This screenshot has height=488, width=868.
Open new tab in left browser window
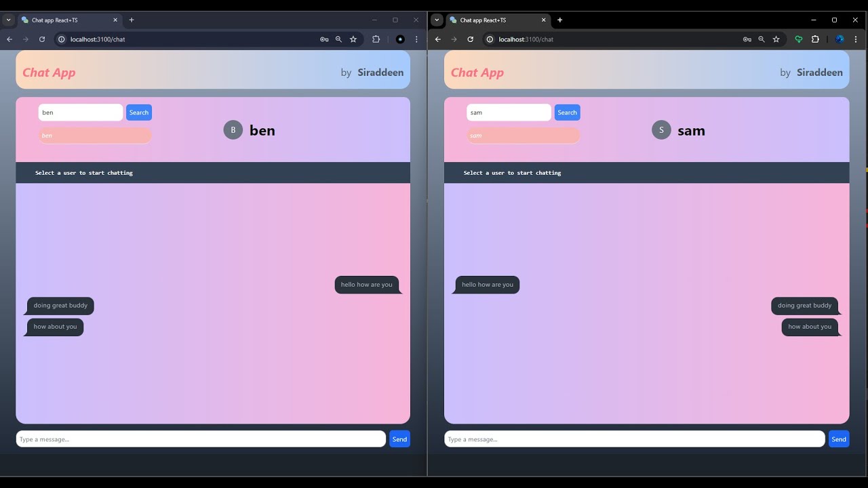point(132,20)
